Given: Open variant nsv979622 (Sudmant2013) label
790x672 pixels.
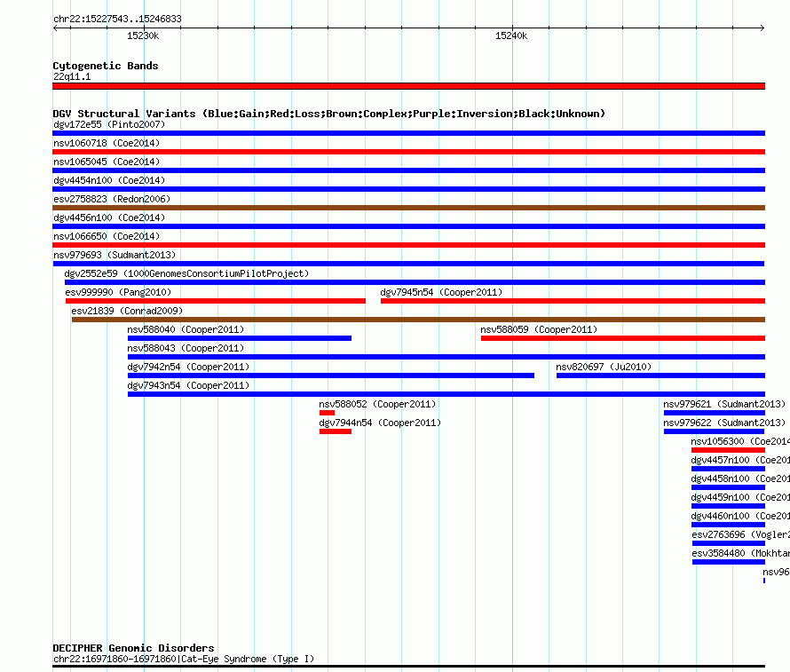Looking at the screenshot, I should pyautogui.click(x=724, y=423).
